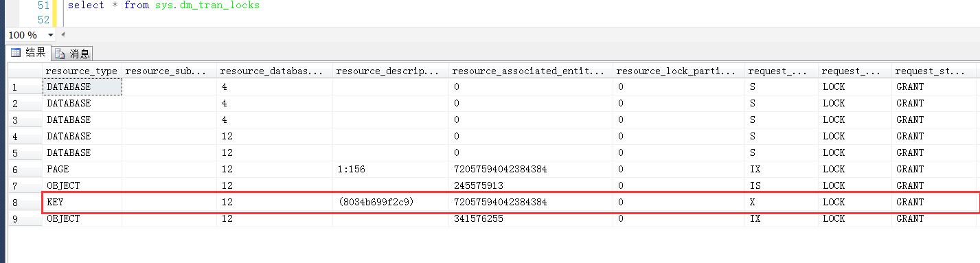Select entire row using row header 8

[25, 202]
